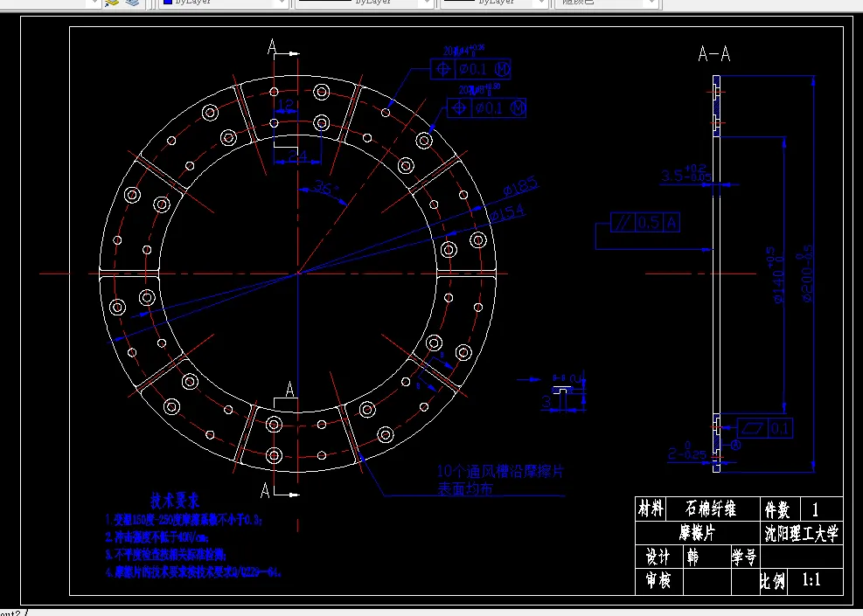Select the 2-0.25 dimension near section bottom
Image resolution: width=863 pixels, height=616 pixels.
click(687, 451)
